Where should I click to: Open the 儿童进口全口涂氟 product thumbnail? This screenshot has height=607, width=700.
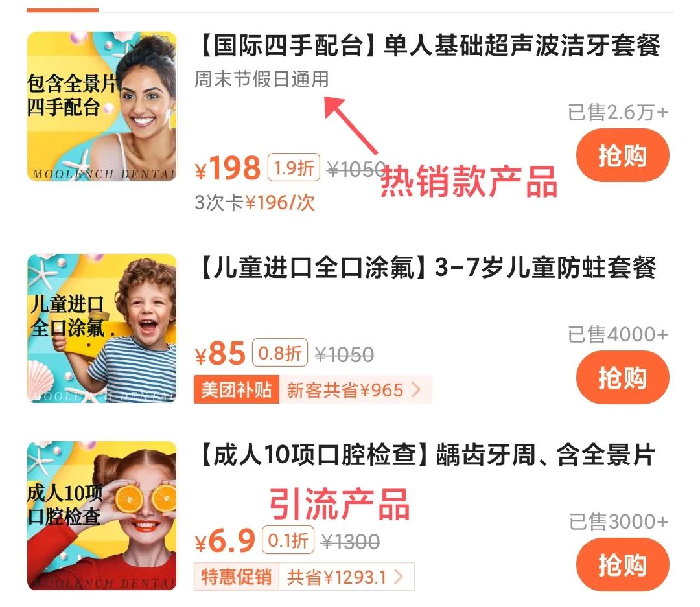pyautogui.click(x=102, y=328)
